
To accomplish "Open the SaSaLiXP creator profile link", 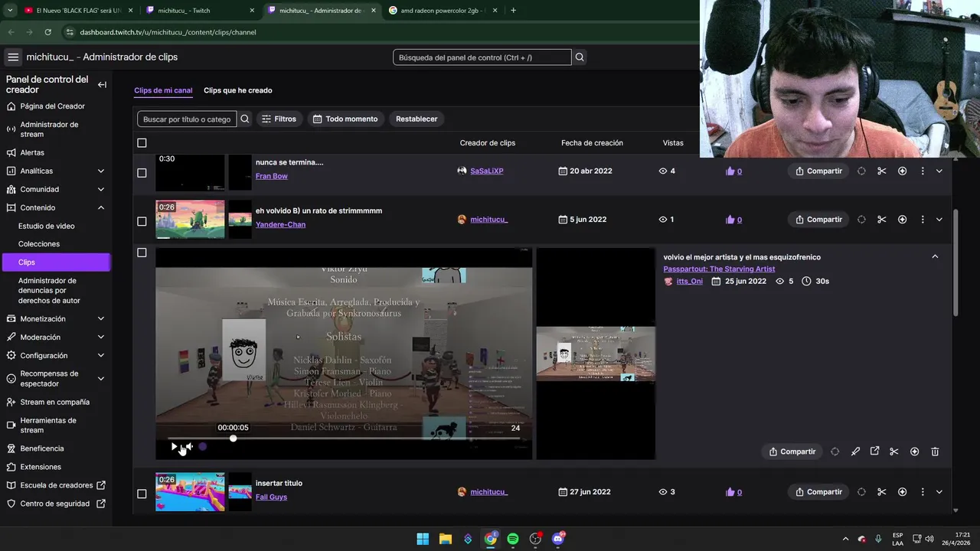I will [x=487, y=171].
